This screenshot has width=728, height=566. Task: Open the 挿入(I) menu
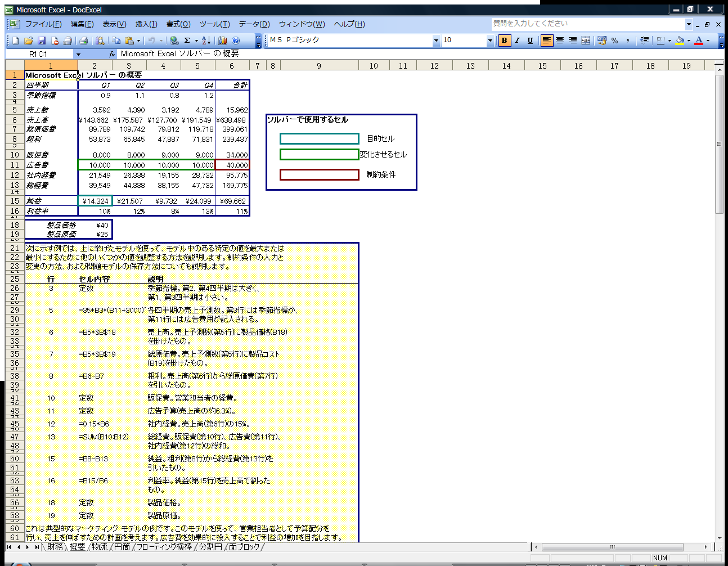coord(146,24)
